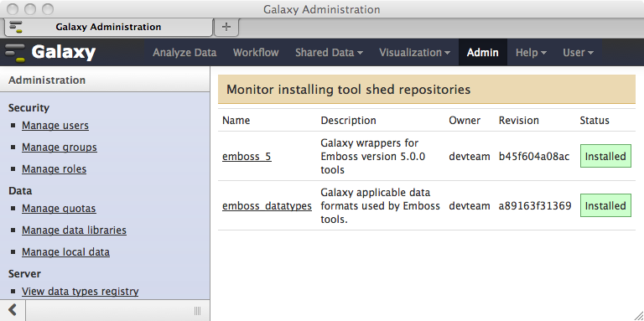
Task: Open the emboss_5 repository link
Action: click(x=247, y=157)
